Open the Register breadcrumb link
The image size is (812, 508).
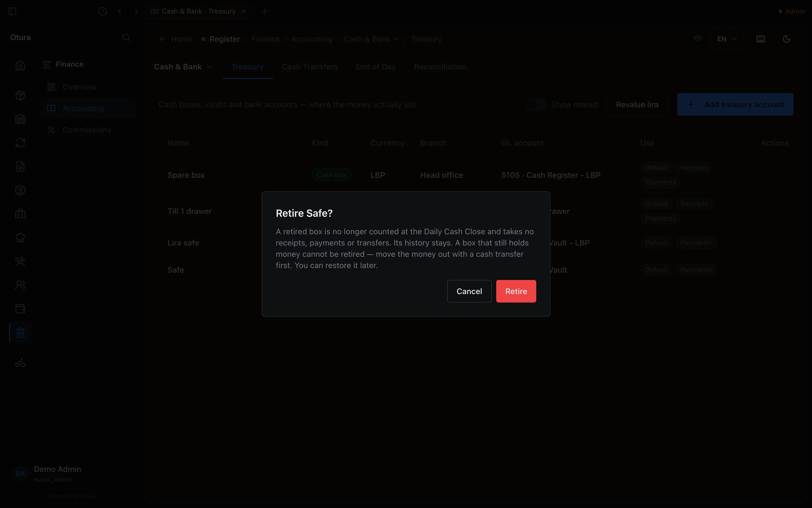point(221,39)
